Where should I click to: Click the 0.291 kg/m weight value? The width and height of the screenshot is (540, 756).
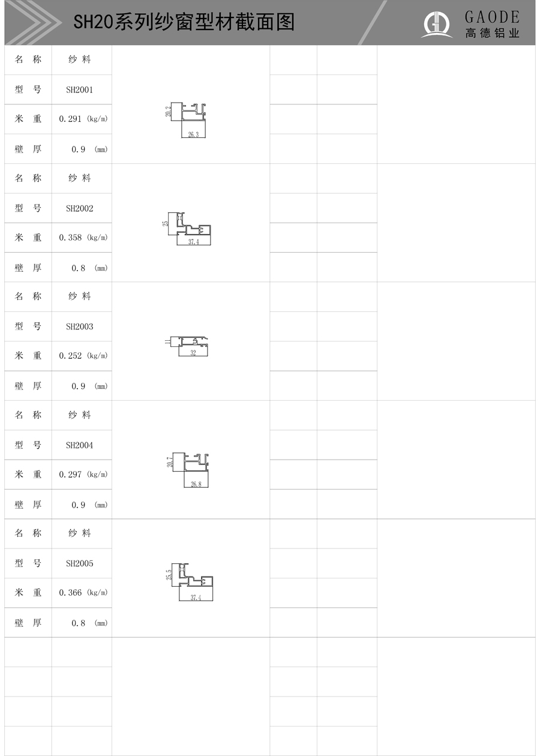click(x=83, y=119)
